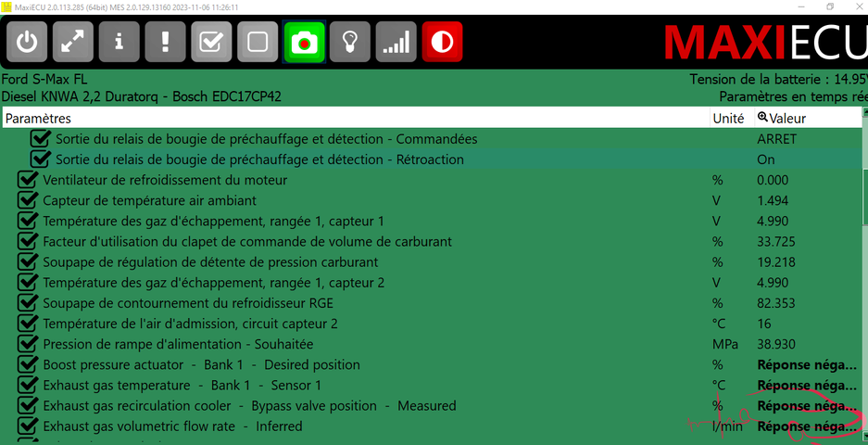Uncheck Capteur de température air ambiant

pos(28,200)
